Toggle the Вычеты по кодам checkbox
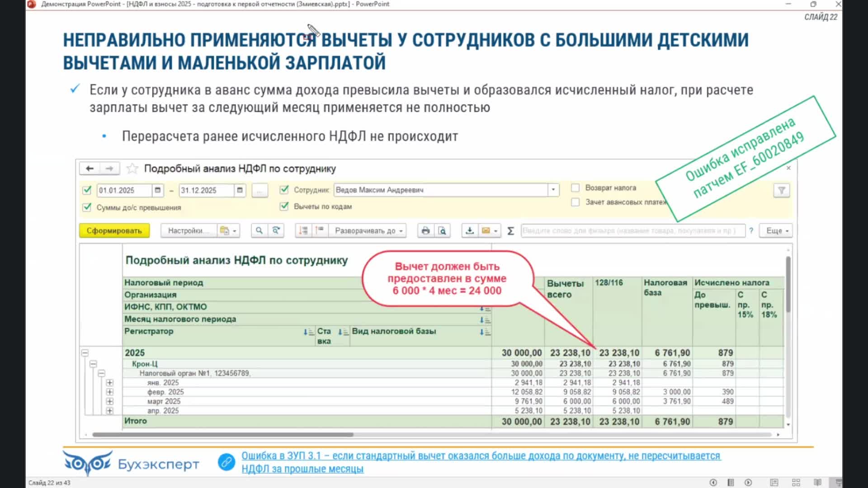The image size is (868, 488). point(284,206)
